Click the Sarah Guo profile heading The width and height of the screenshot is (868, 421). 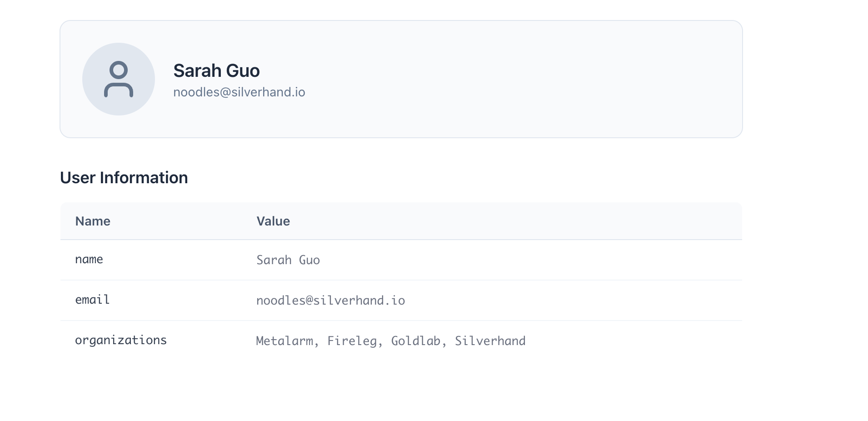coord(216,71)
